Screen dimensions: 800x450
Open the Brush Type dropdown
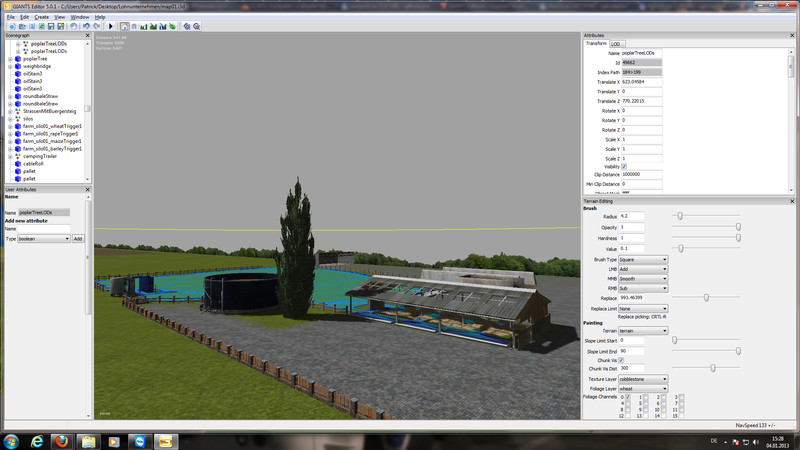643,260
